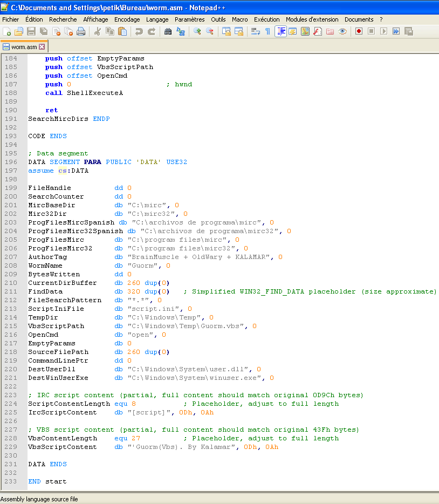This screenshot has width=439, height=504.
Task: Zoom in with the magnifier plus icon
Action: (197, 31)
